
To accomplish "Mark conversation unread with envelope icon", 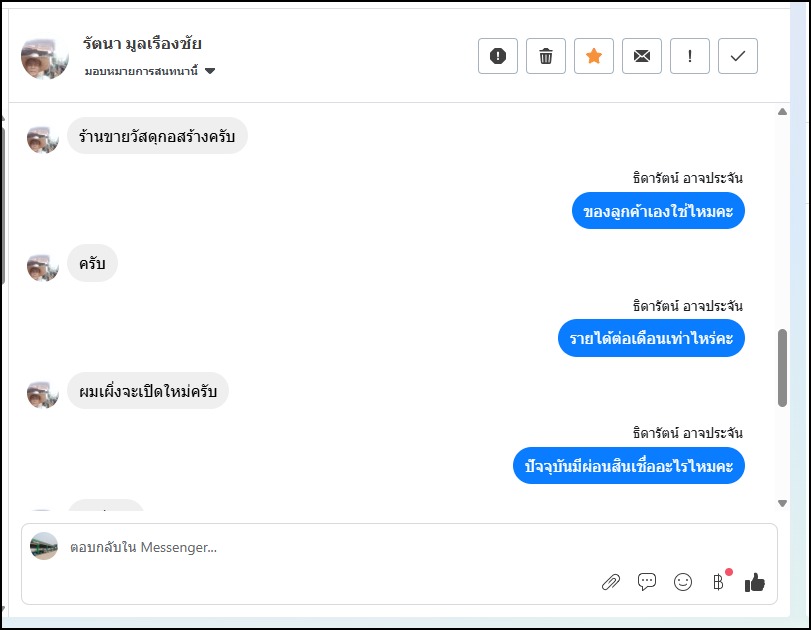I will pyautogui.click(x=642, y=56).
